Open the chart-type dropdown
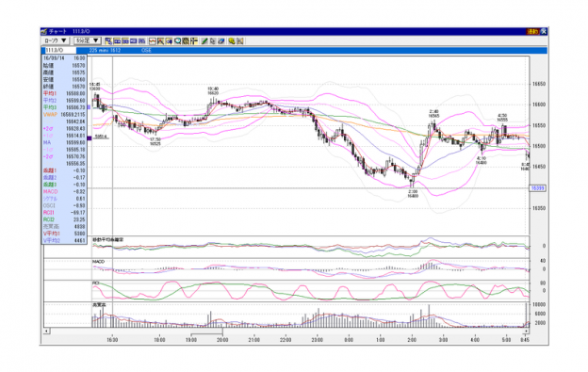The width and height of the screenshot is (588, 372). (56, 40)
